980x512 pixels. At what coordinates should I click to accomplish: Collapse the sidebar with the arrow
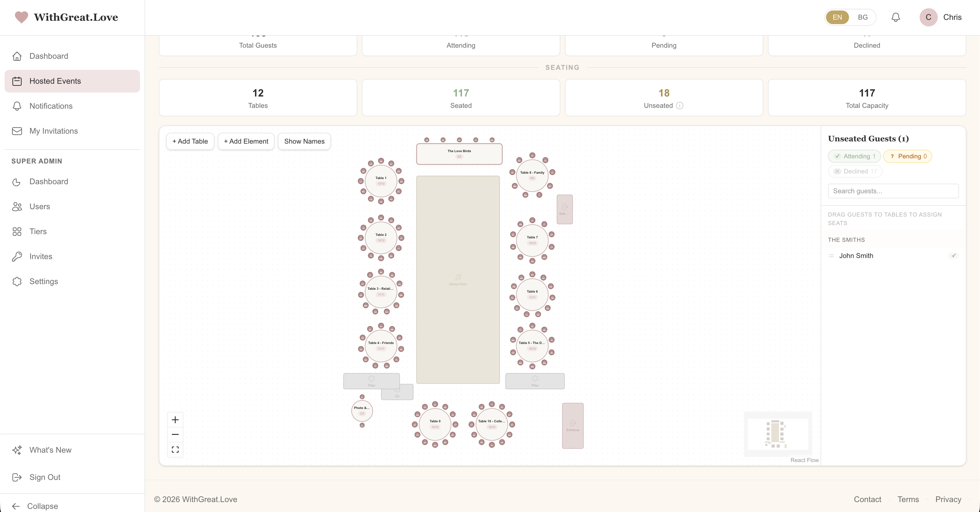16,506
